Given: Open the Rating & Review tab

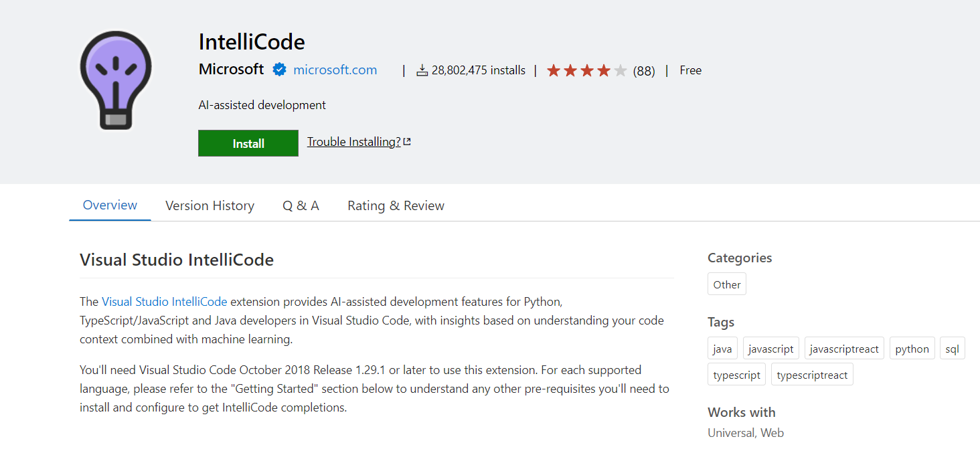Looking at the screenshot, I should (x=396, y=205).
